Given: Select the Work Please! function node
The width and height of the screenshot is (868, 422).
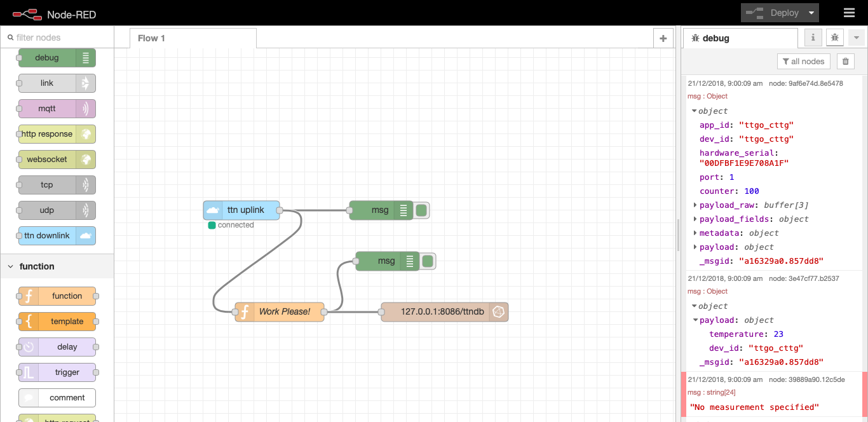Looking at the screenshot, I should pos(280,312).
